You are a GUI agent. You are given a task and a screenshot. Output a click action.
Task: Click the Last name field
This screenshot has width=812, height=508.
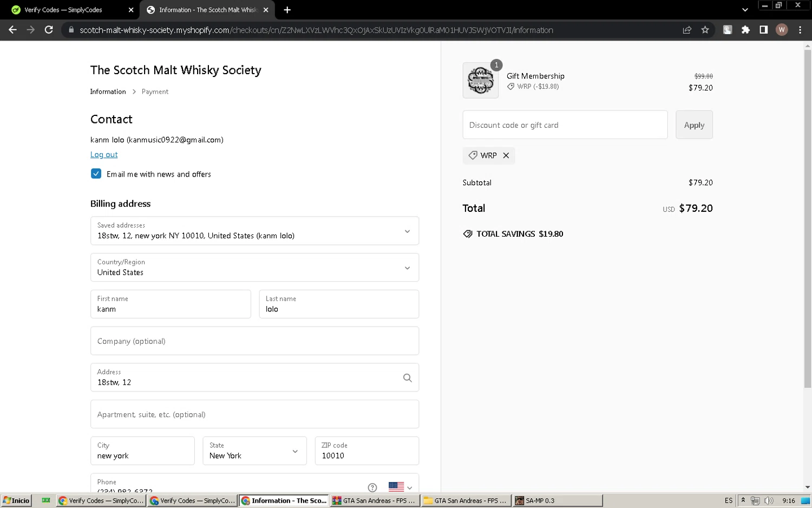[339, 304]
